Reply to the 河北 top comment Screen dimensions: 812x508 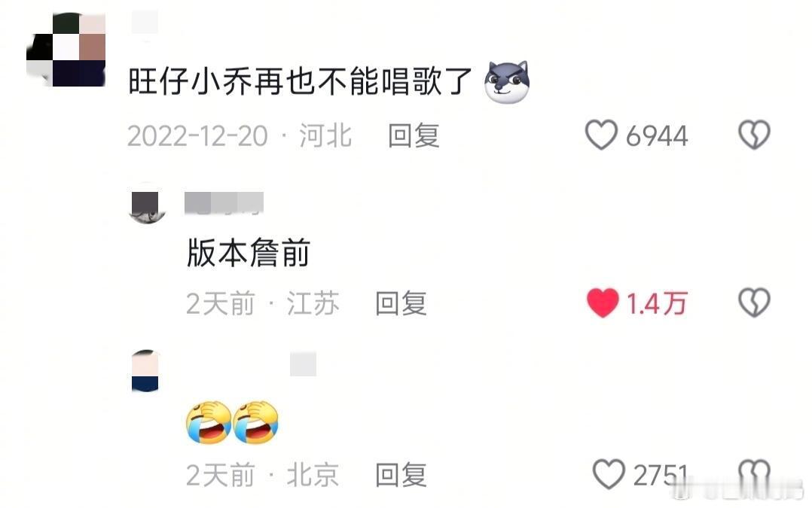(414, 135)
